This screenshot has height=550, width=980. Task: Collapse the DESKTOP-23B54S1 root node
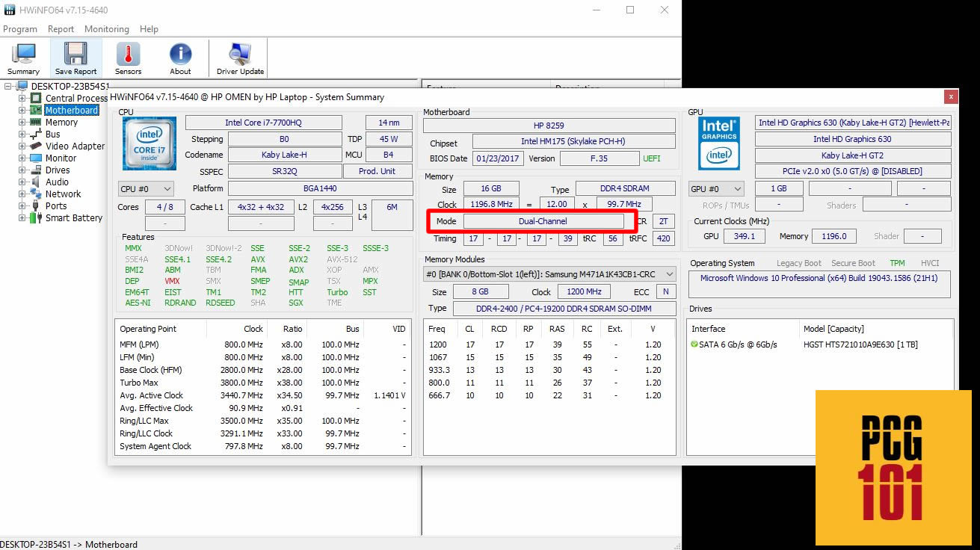(x=8, y=87)
